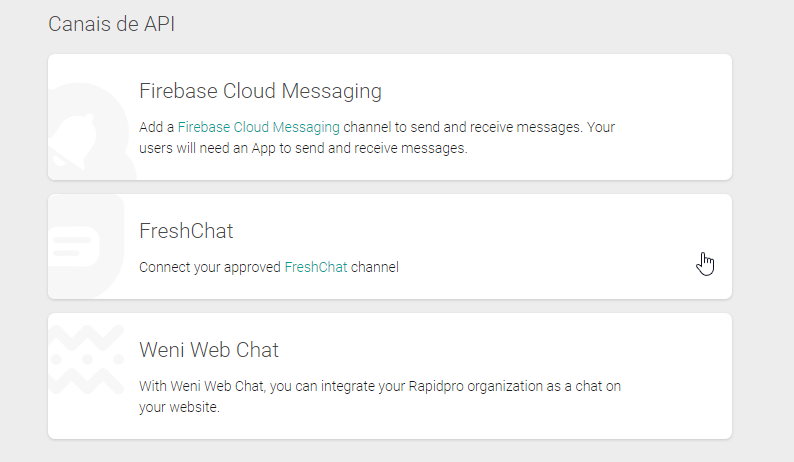Click text 'users will need an App to send and receive messages.'
This screenshot has width=794, height=462.
coord(303,148)
